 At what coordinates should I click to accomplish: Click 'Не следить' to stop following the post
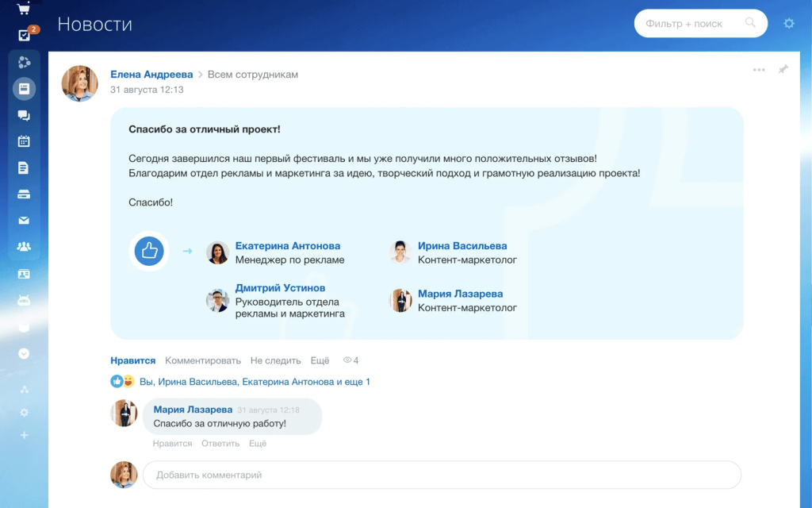[x=276, y=360]
